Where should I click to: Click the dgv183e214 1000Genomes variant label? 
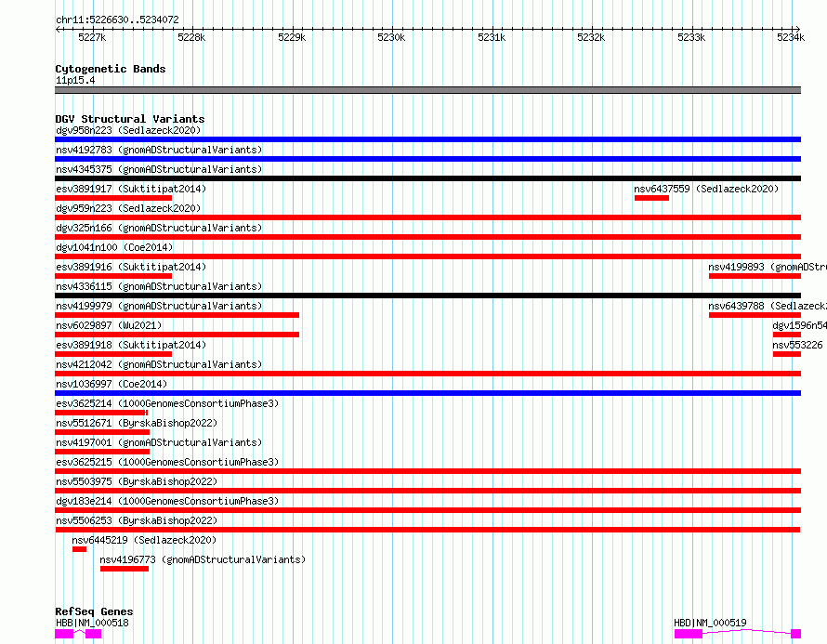tap(167, 501)
